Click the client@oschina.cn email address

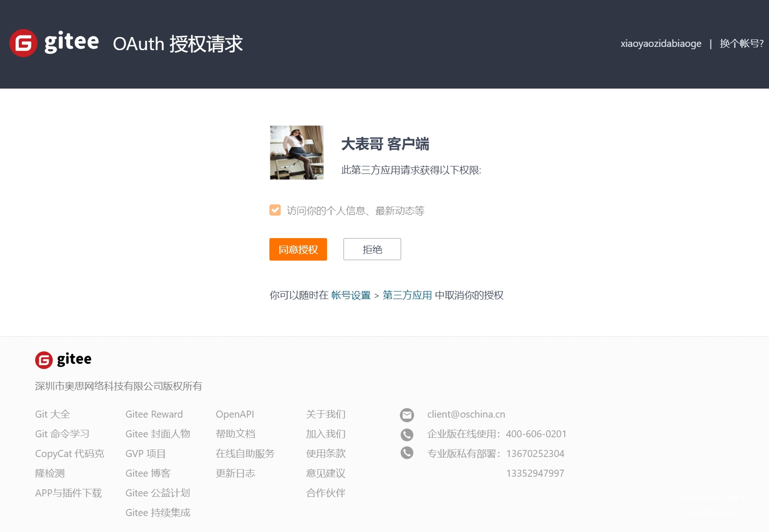[466, 414]
